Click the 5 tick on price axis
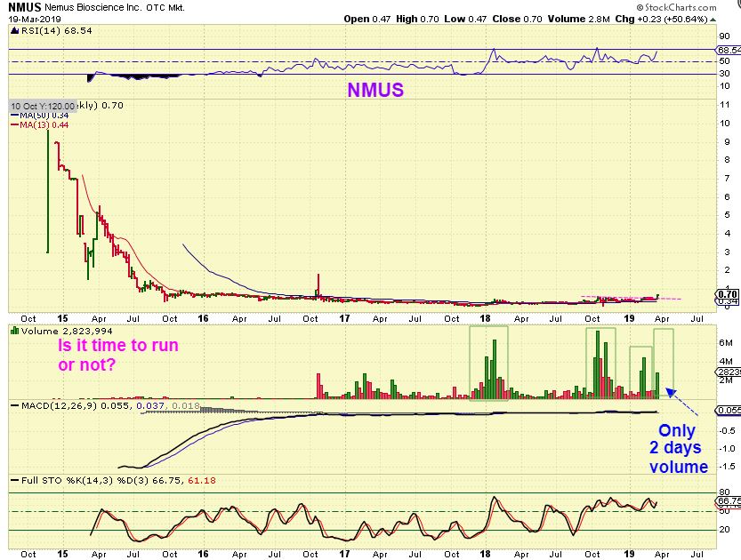The height and width of the screenshot is (560, 741). pyautogui.click(x=728, y=215)
